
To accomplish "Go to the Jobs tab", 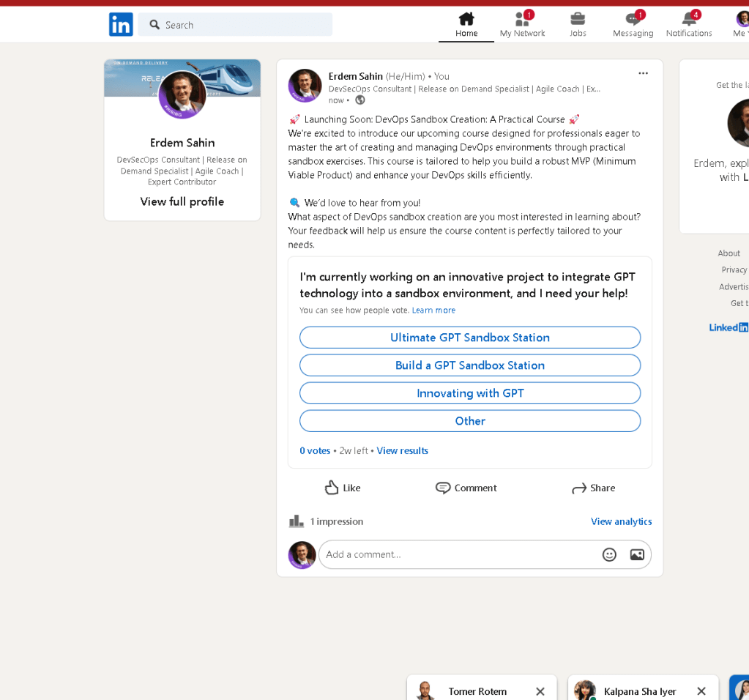I will coord(578,24).
